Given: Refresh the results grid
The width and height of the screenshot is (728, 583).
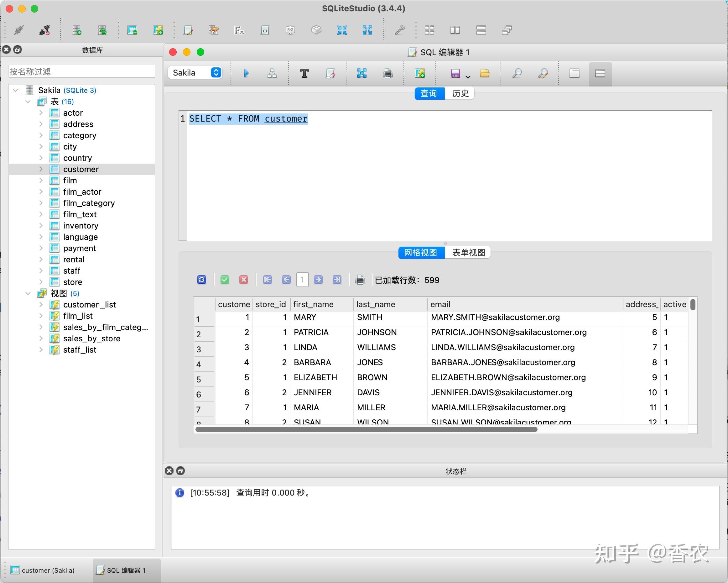Looking at the screenshot, I should (x=202, y=280).
